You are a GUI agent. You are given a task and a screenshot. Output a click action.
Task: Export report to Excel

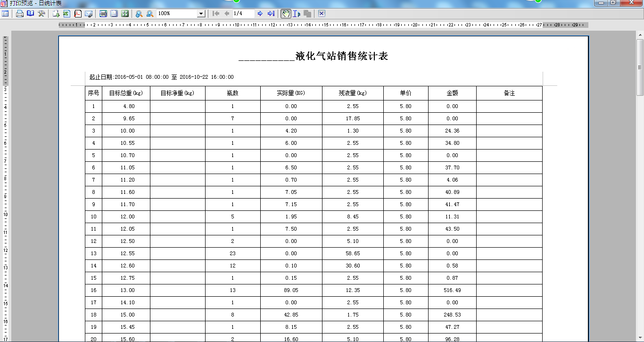coord(66,14)
